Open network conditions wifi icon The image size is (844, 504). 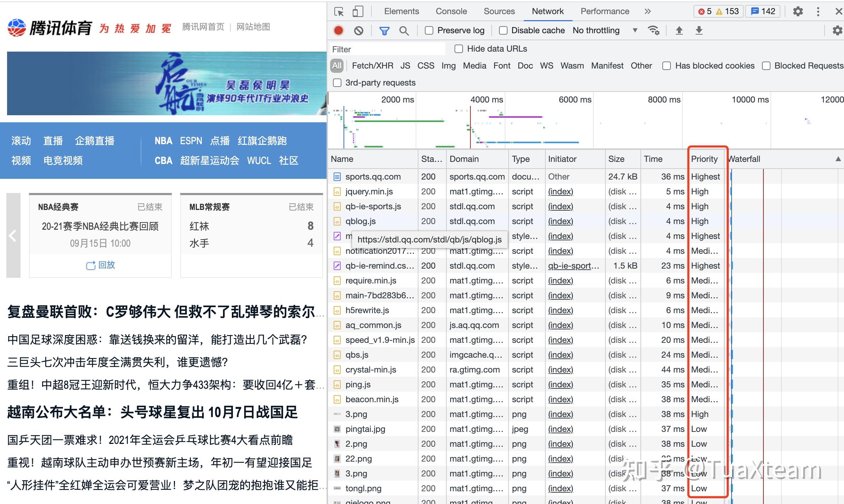point(653,30)
